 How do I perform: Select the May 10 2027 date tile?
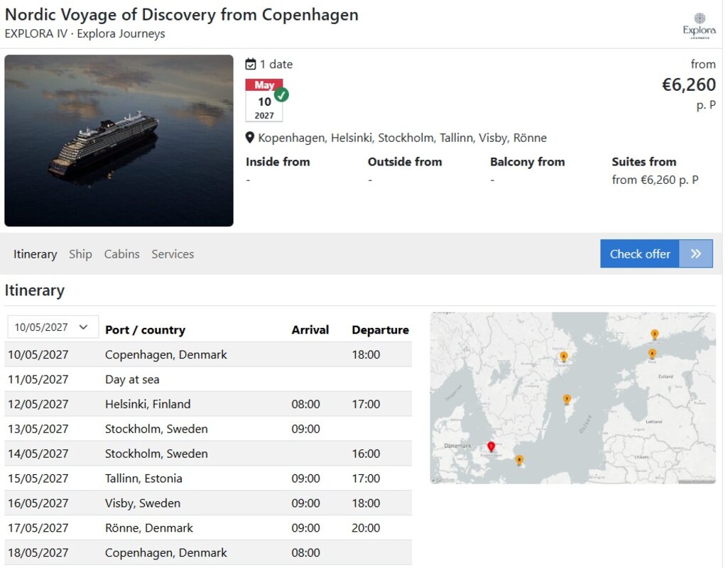click(x=264, y=100)
